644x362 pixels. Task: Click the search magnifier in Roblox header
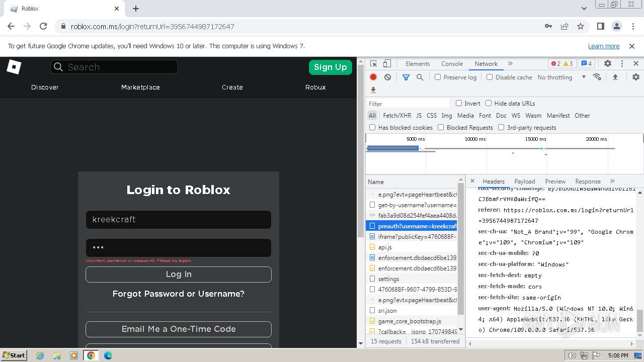(x=58, y=67)
